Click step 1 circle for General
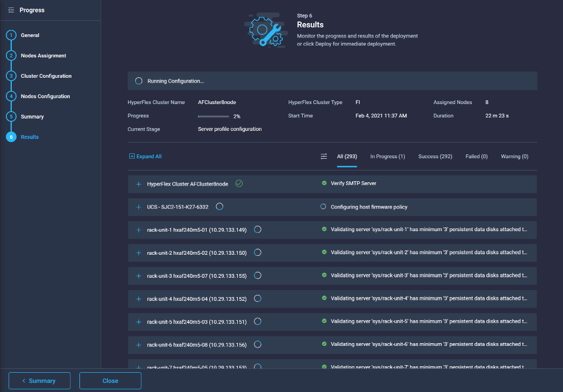563x392 pixels. (x=11, y=35)
